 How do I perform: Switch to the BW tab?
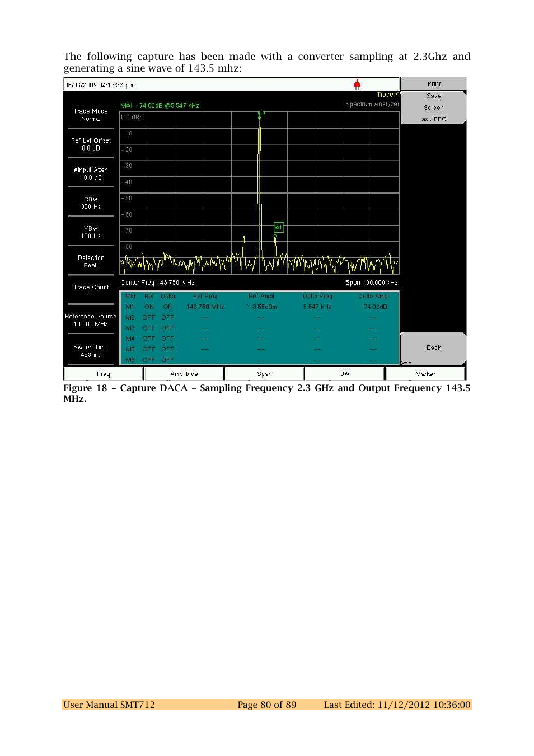[x=345, y=374]
